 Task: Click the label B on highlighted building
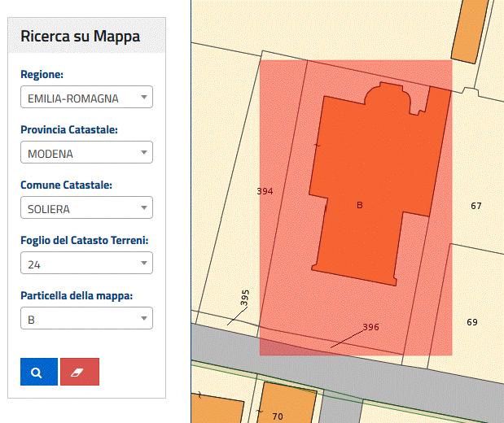360,205
